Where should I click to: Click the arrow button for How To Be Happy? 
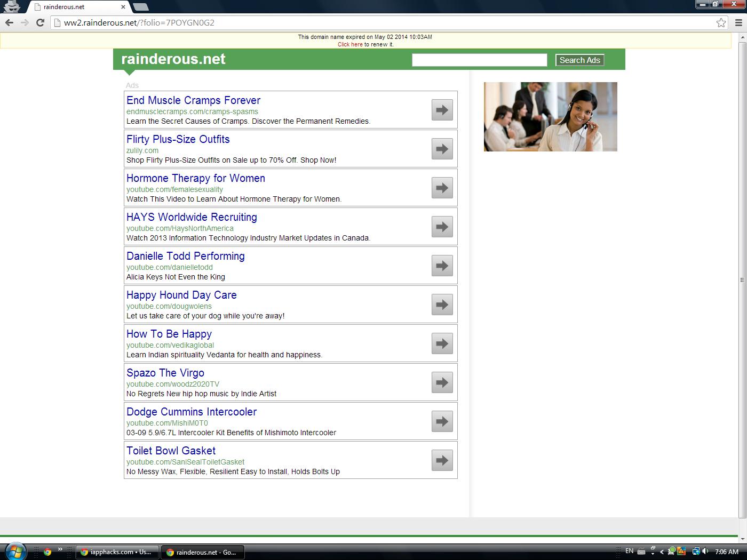coord(442,343)
